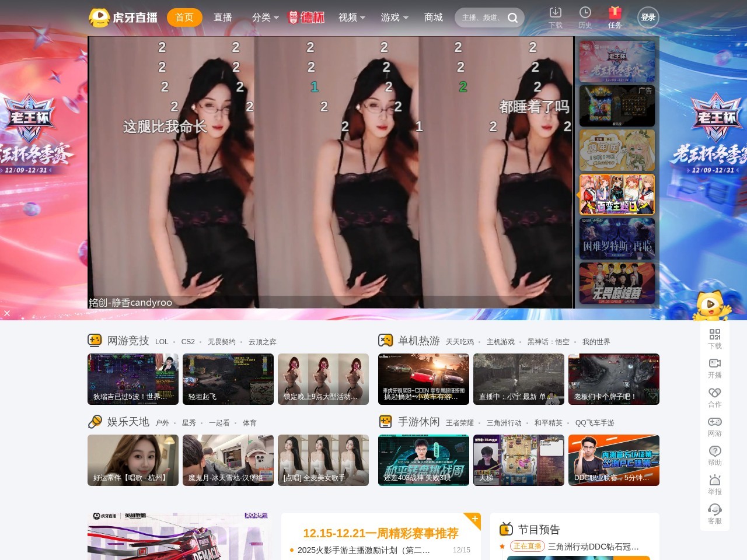Open the LOL link under 网游竞技
Image resolution: width=747 pixels, height=560 pixels.
162,342
